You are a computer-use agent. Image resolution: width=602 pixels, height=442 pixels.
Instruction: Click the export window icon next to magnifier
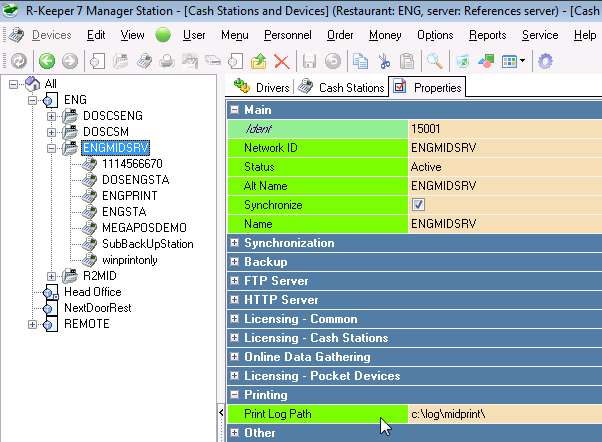(463, 61)
